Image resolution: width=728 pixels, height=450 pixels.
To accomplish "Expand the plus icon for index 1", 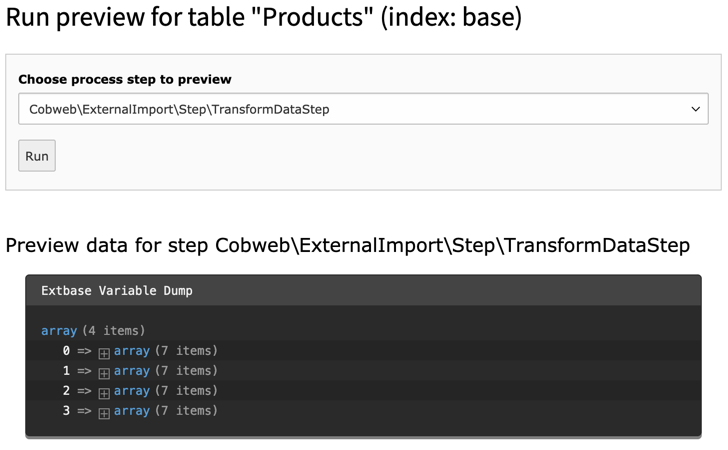I will [104, 373].
